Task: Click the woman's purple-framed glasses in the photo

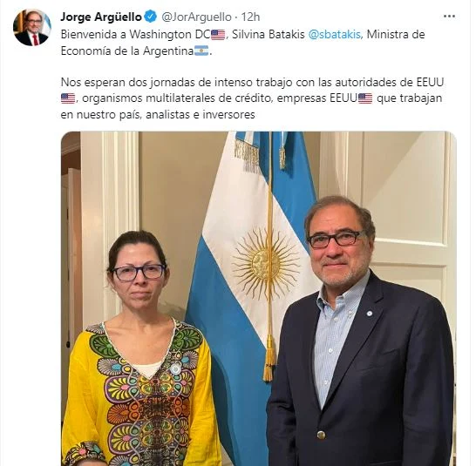Action: tap(139, 272)
